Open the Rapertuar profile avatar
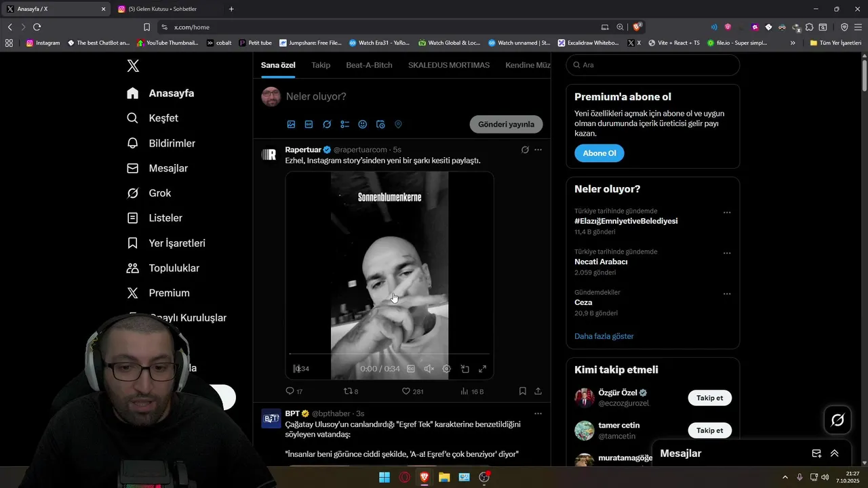 [269, 155]
